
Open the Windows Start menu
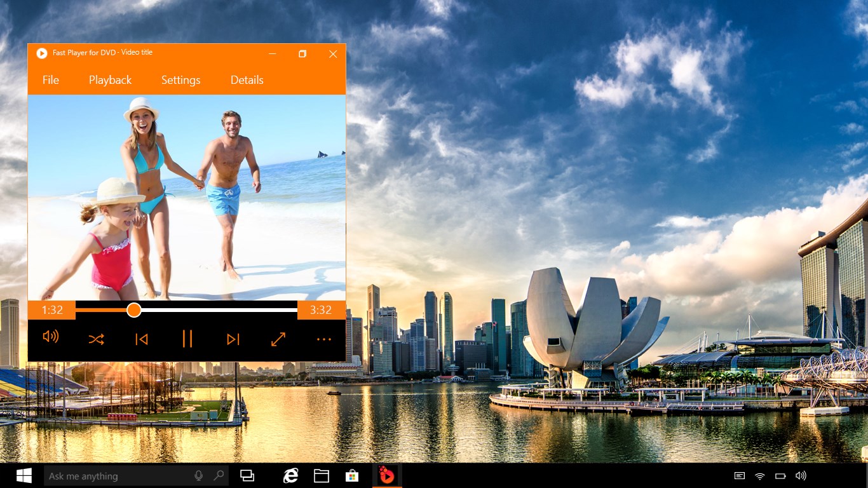click(24, 475)
